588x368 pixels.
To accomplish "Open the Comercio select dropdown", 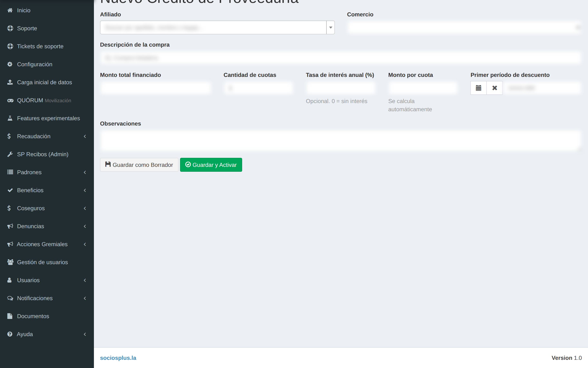I will coord(464,28).
